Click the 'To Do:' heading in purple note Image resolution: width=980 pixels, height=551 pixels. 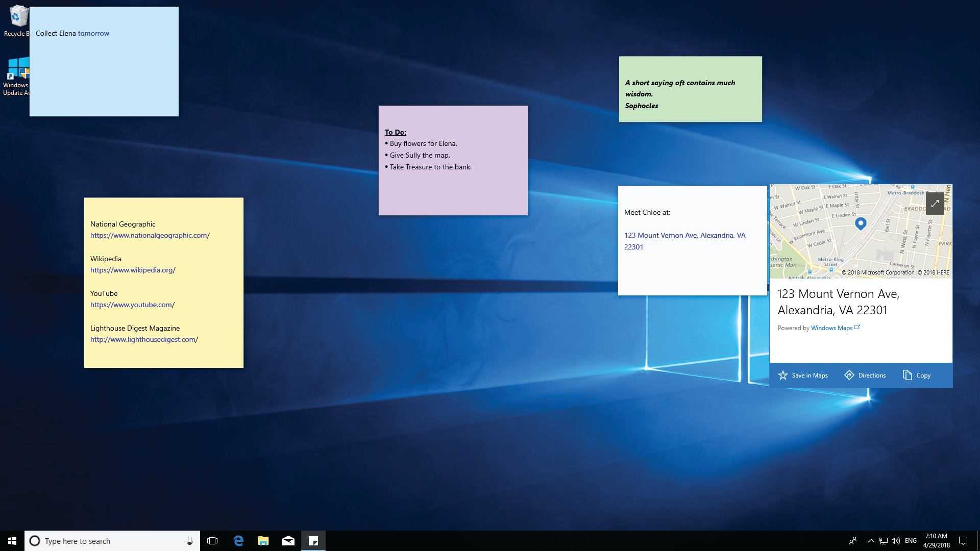pos(396,132)
